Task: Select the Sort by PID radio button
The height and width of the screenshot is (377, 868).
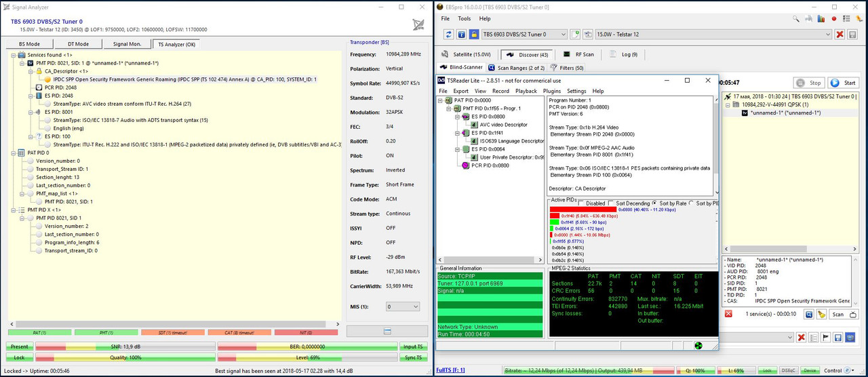Action: click(x=692, y=203)
